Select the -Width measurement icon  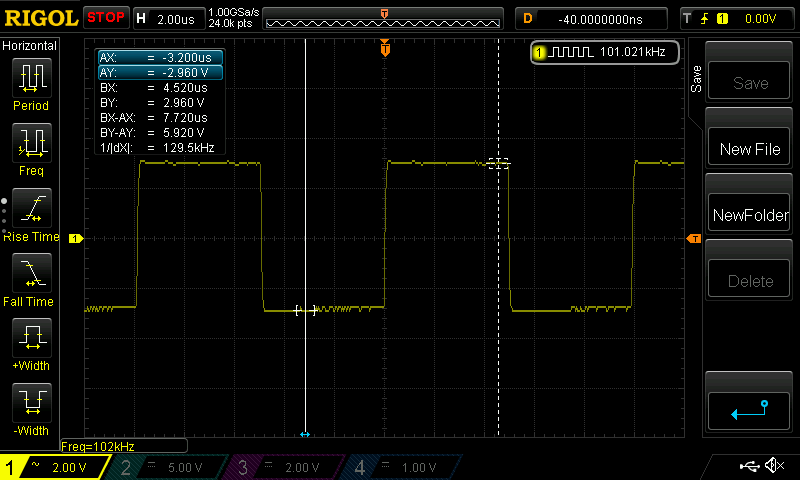(31, 403)
